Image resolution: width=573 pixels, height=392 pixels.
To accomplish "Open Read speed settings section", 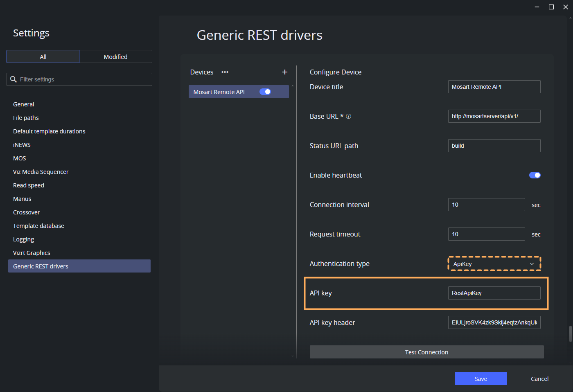I will [29, 185].
